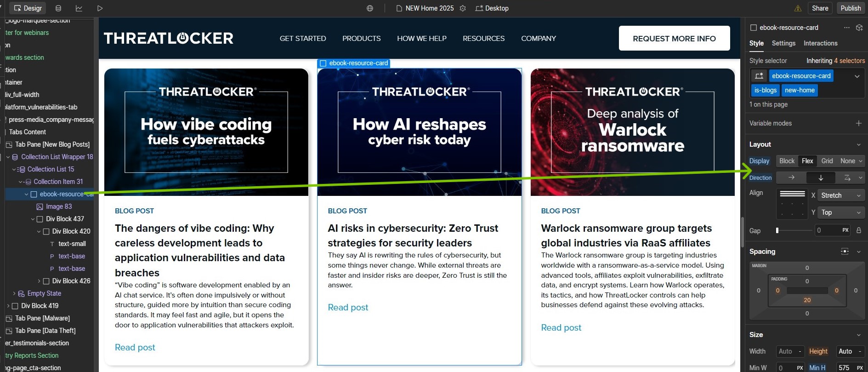Click Read post link under Warlock ransomware article
Image resolution: width=868 pixels, height=372 pixels.
coord(561,328)
